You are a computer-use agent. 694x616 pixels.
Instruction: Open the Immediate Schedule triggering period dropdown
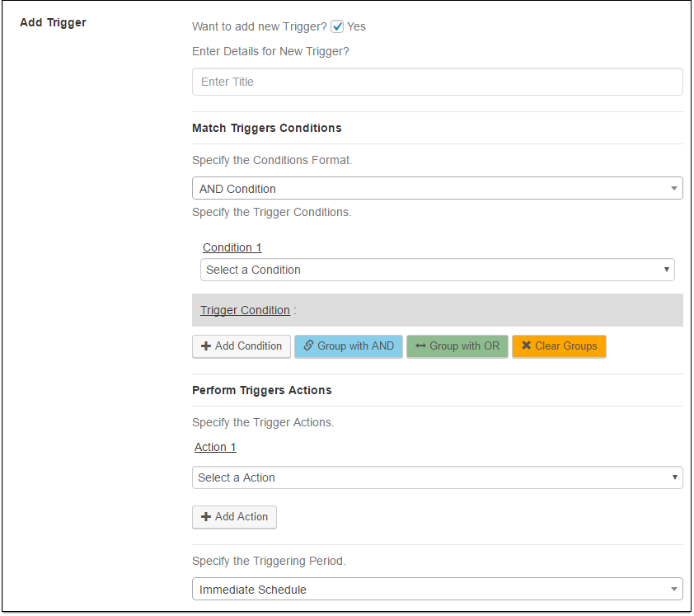tap(437, 589)
